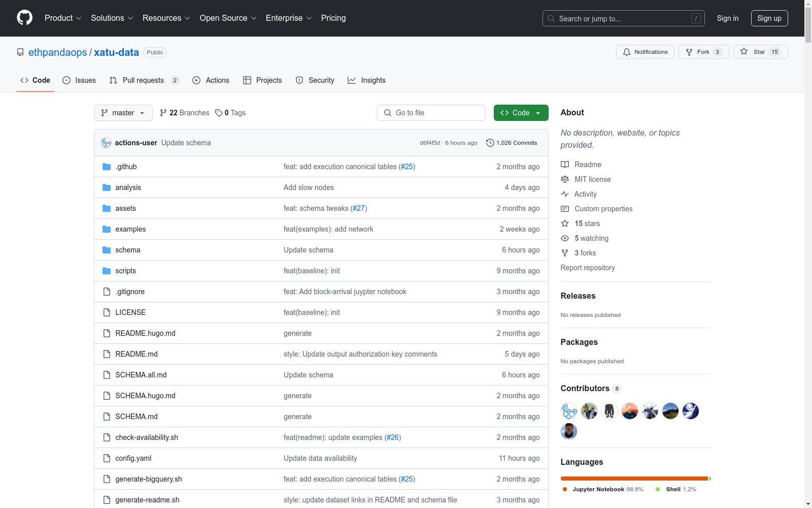Expand the Resources menu

tap(166, 18)
